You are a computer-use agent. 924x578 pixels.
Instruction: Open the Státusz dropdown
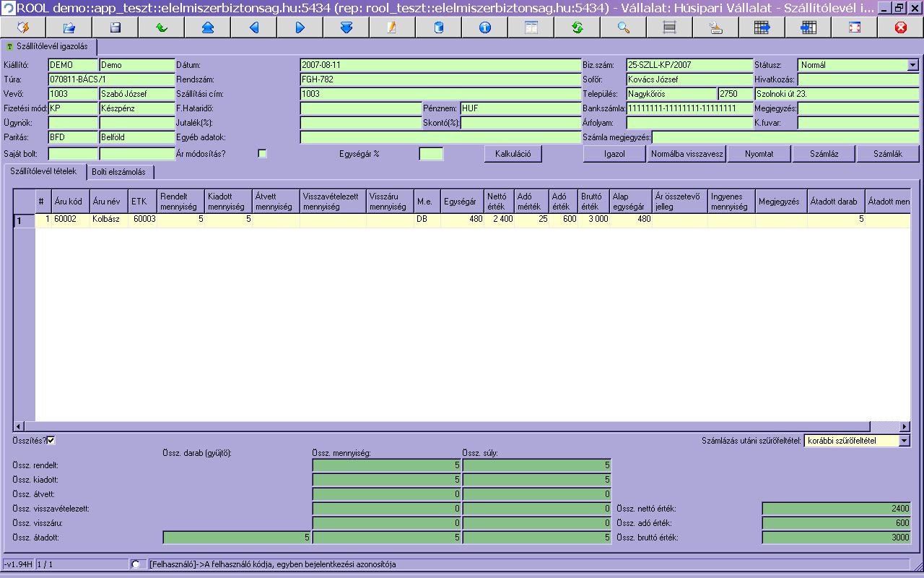click(912, 65)
